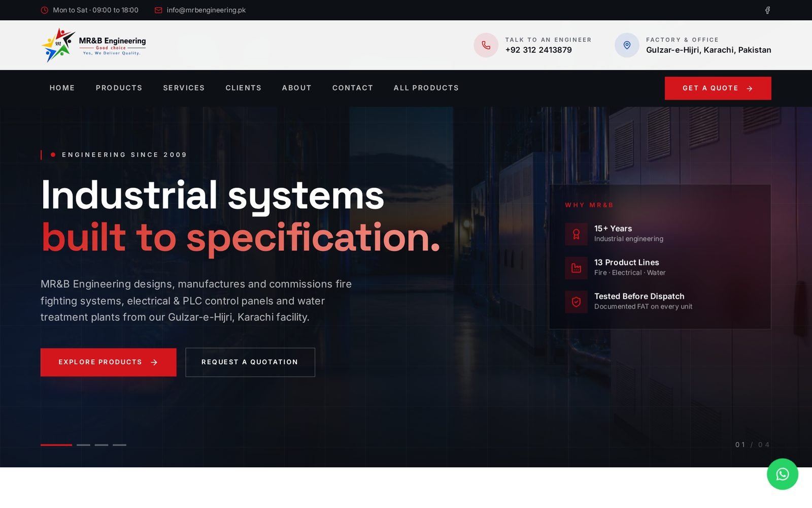Click the clock icon beside business hours

(45, 10)
